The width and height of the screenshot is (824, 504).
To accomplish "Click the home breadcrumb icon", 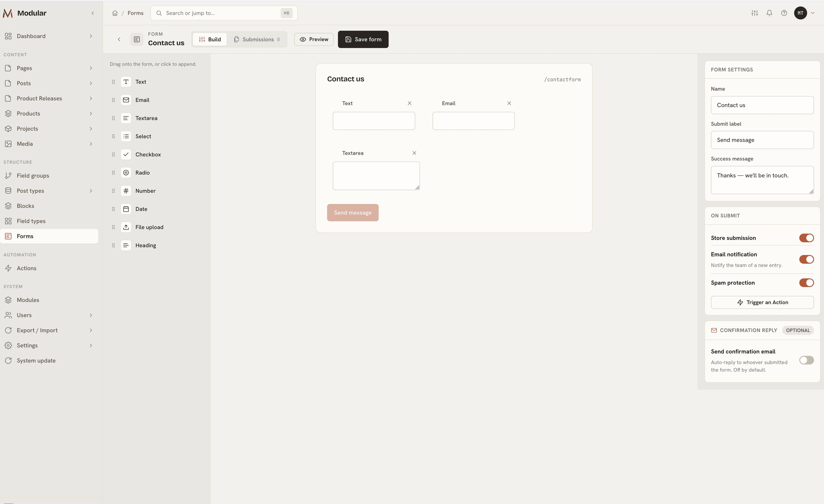I will pyautogui.click(x=115, y=13).
